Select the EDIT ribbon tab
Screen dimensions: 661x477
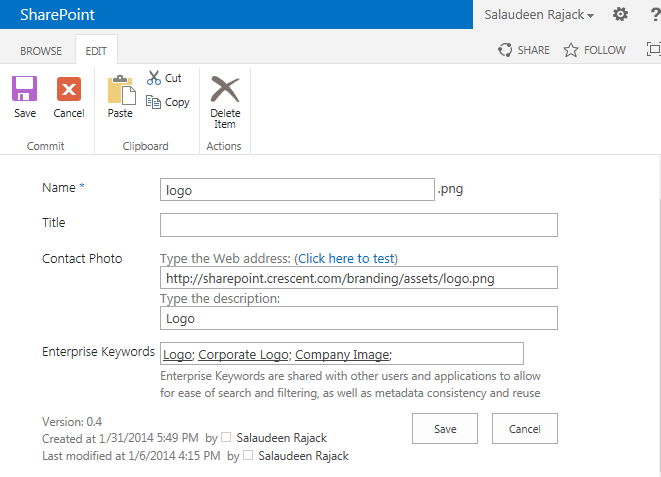pyautogui.click(x=96, y=51)
